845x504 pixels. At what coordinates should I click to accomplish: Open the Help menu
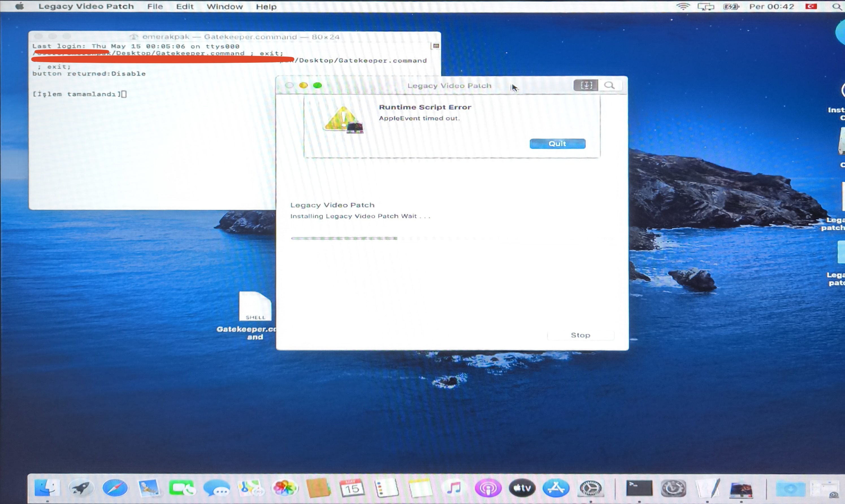pos(266,6)
